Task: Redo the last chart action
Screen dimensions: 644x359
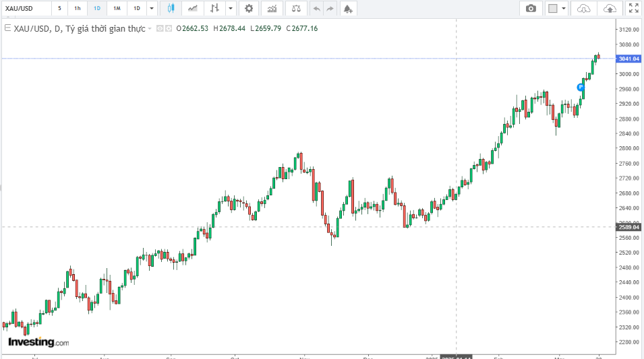Action: [x=330, y=9]
